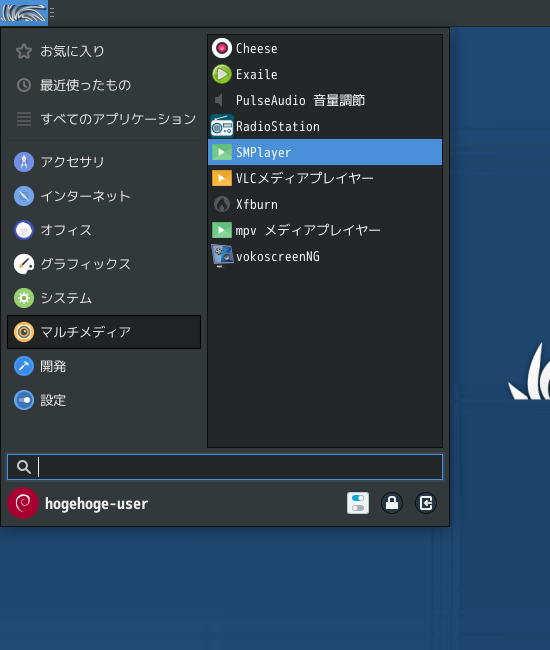Select the オフィス category label

pos(66,230)
